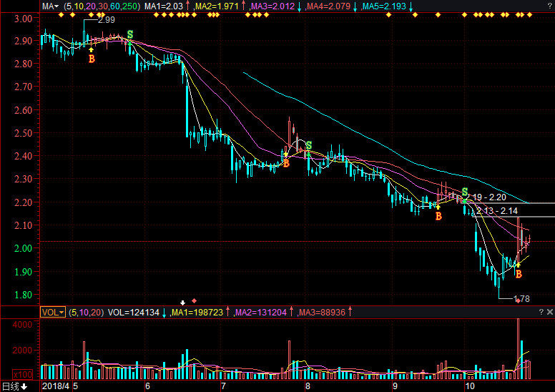
Task: Click the help question mark on VOL panel
Action: tap(541, 312)
